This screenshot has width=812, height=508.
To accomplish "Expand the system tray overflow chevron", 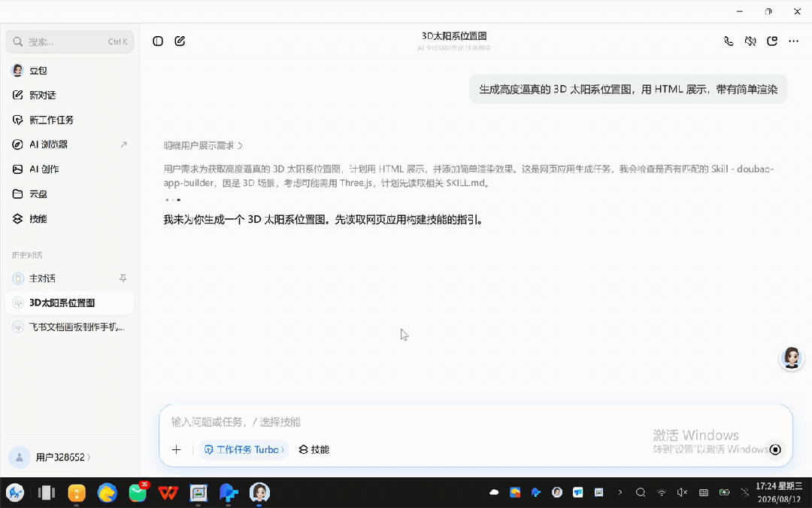I will click(620, 492).
